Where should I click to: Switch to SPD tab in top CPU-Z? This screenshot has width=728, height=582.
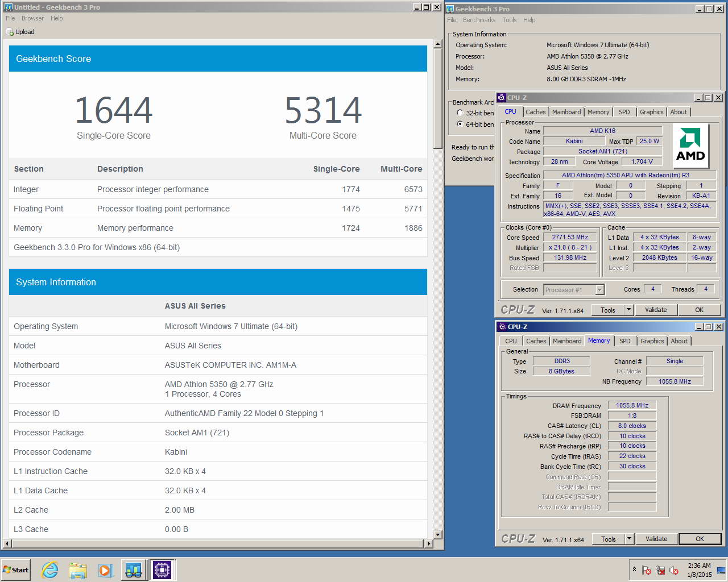point(624,112)
